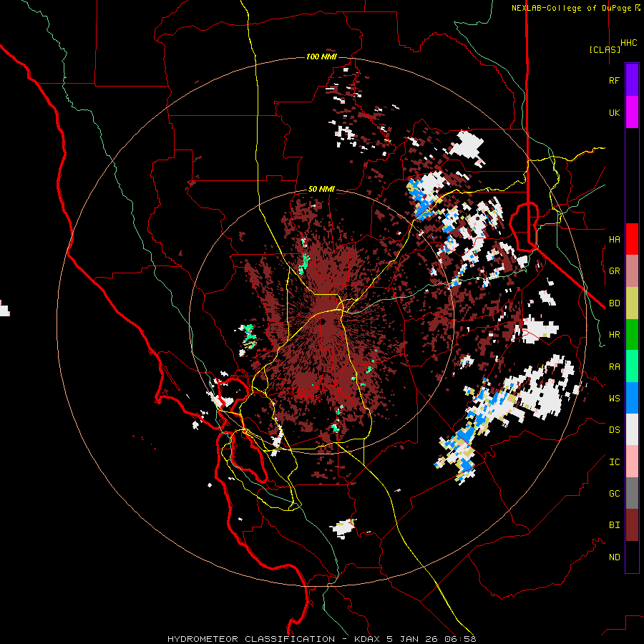Click the BD legend label

(x=614, y=303)
